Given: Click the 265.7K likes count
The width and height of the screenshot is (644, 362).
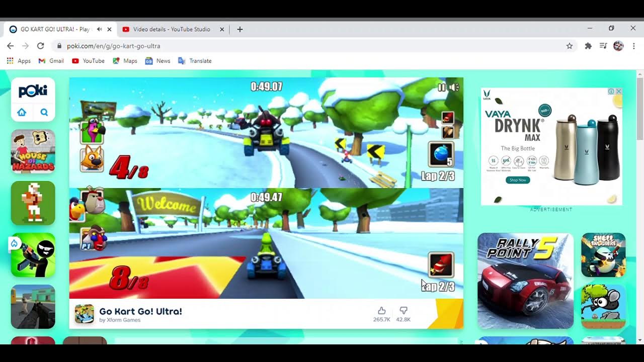Looking at the screenshot, I should click(x=381, y=320).
